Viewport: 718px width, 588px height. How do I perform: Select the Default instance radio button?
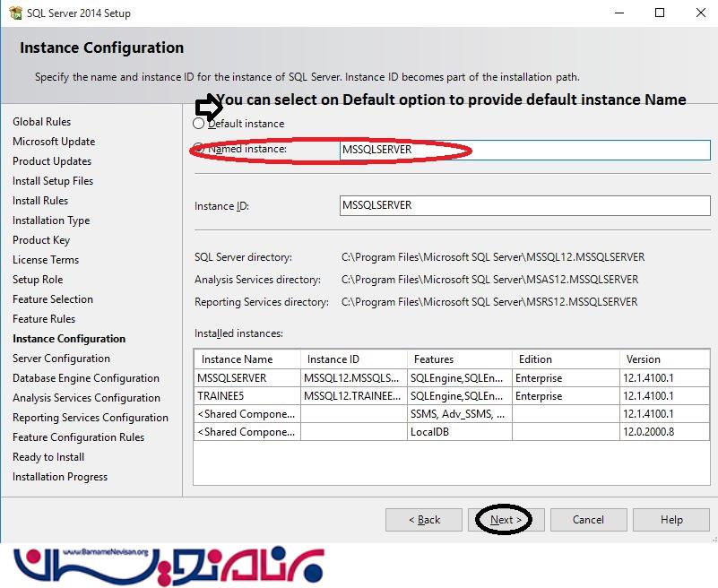click(x=198, y=123)
